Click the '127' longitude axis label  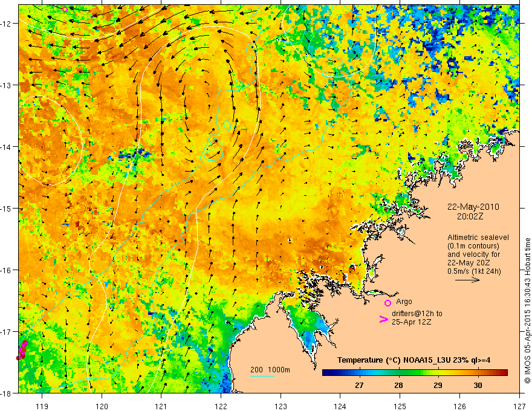519,406
